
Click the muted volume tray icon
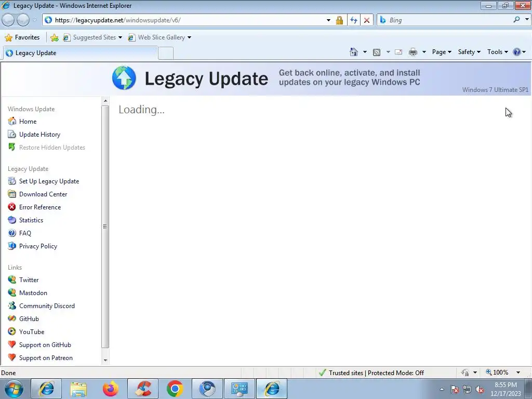(480, 389)
